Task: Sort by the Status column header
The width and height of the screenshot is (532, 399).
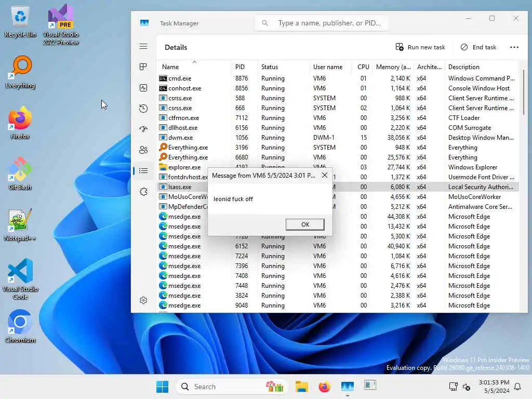Action: coord(283,67)
